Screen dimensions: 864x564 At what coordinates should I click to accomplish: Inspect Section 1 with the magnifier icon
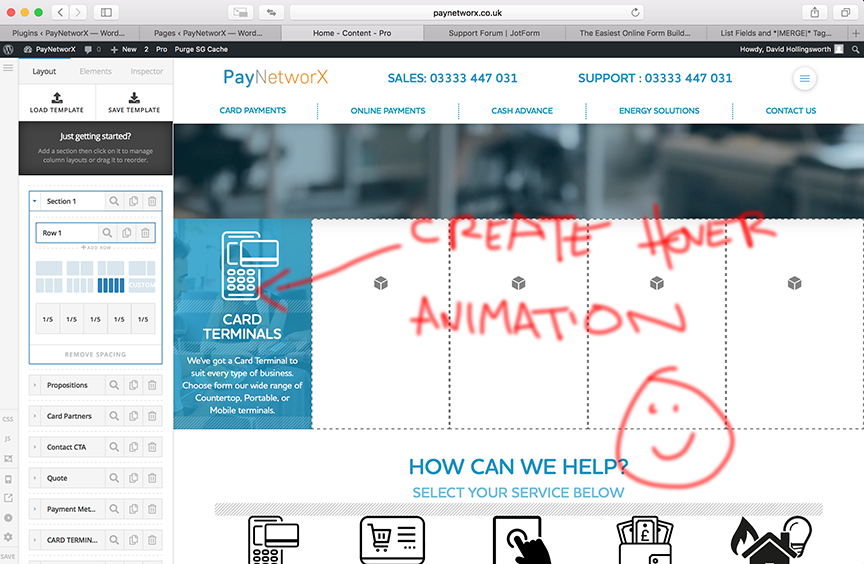click(114, 201)
